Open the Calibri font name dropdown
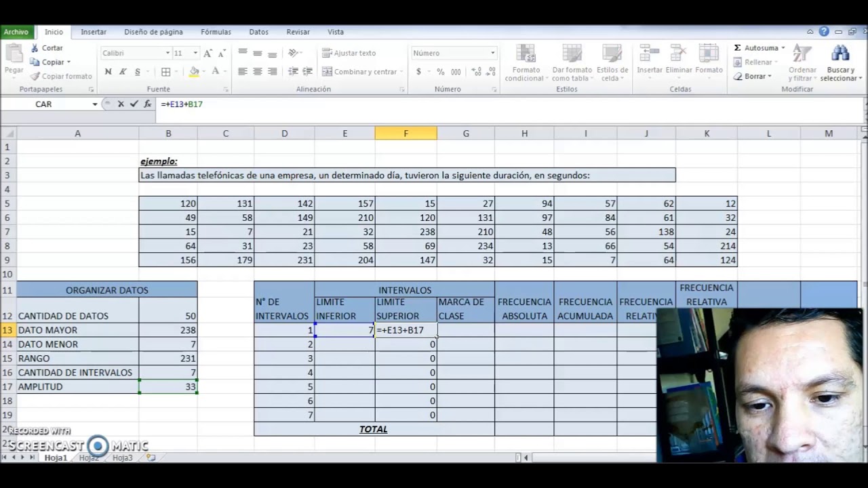This screenshot has width=868, height=488. 167,53
